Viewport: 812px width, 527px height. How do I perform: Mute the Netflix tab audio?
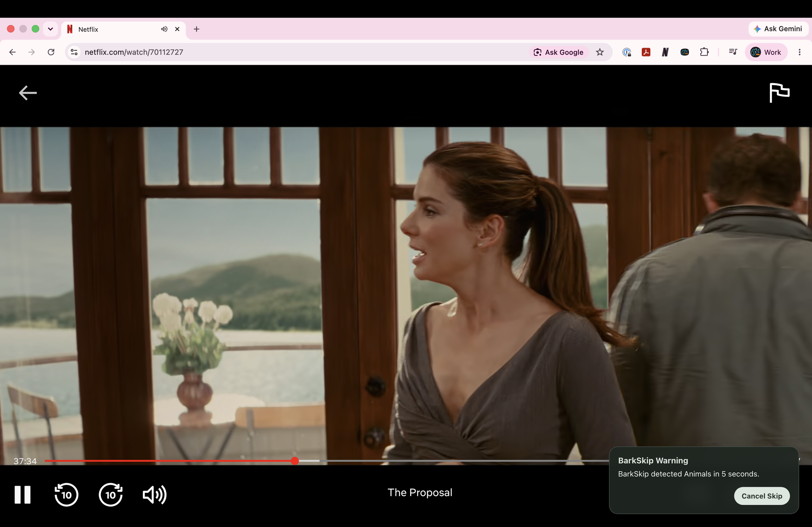(x=164, y=29)
